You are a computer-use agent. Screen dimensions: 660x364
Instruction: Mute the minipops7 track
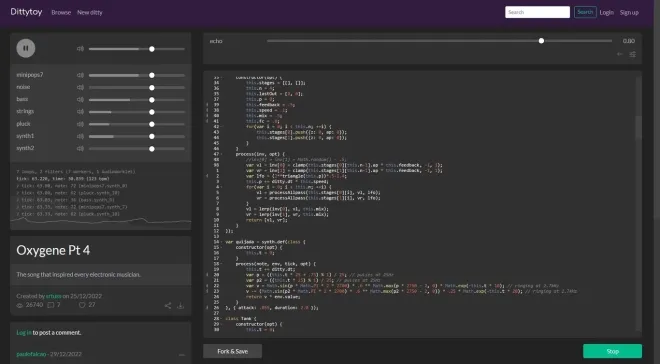[x=80, y=75]
